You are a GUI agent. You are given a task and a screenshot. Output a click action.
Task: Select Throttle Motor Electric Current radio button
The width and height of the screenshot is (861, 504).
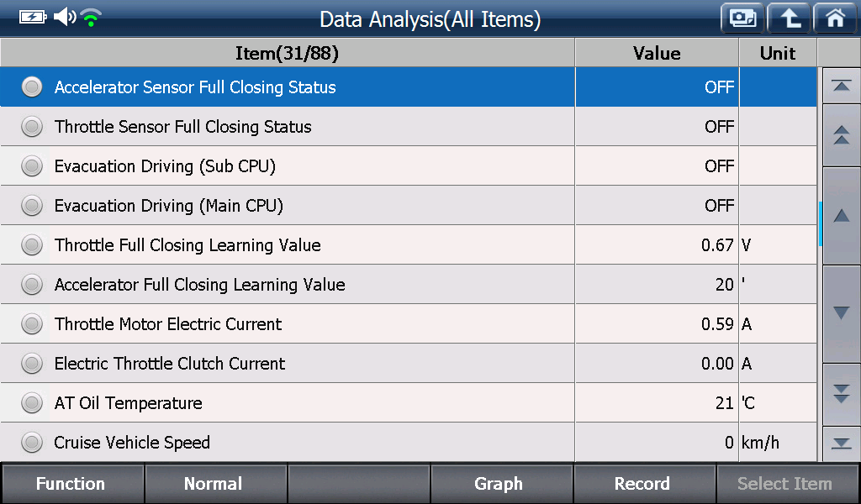(32, 324)
